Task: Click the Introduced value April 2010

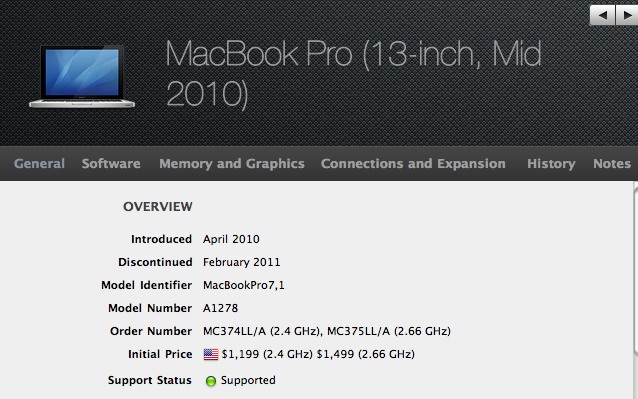Action: pos(231,239)
